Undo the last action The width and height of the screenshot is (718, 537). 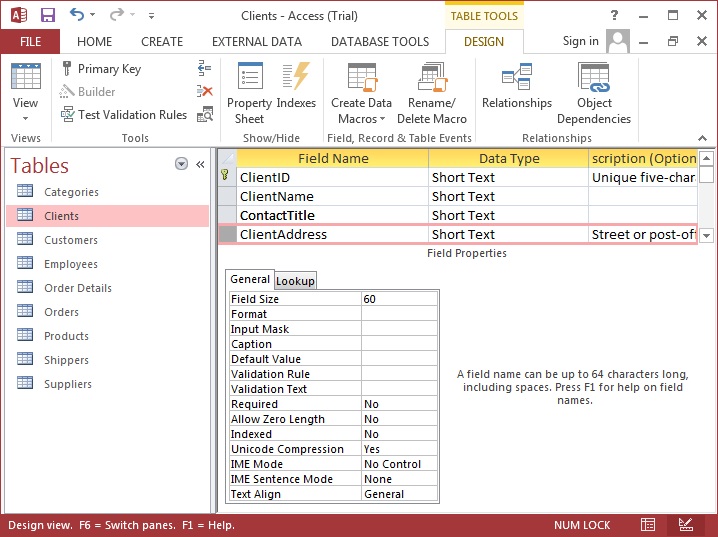(76, 15)
